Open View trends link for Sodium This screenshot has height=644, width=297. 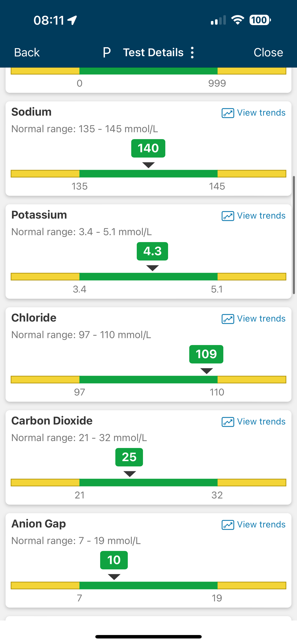point(261,113)
